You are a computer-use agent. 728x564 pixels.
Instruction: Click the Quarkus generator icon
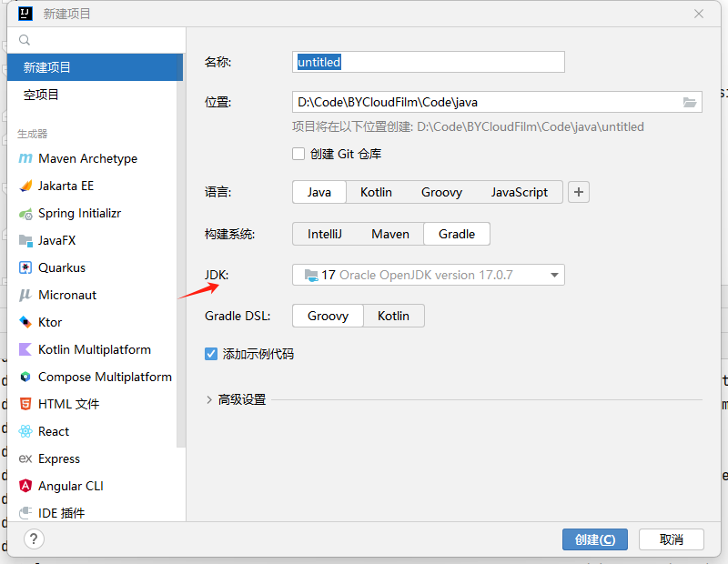[25, 267]
